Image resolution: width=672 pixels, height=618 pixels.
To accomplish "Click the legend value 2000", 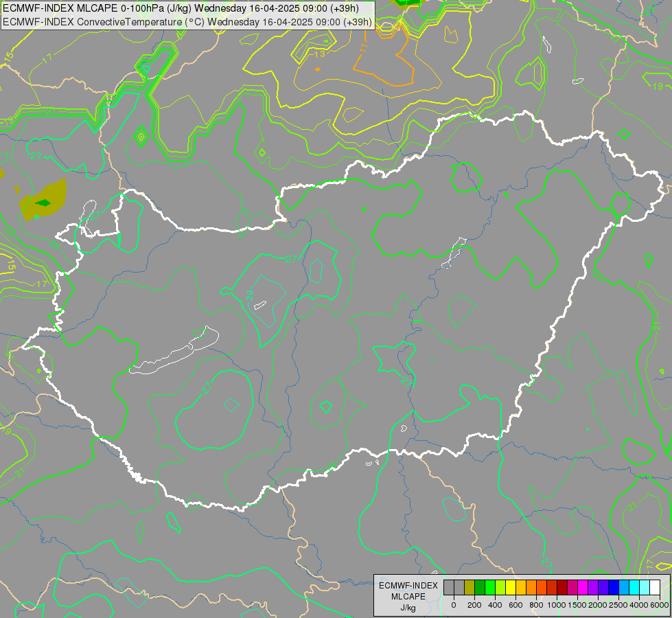I will [598, 605].
